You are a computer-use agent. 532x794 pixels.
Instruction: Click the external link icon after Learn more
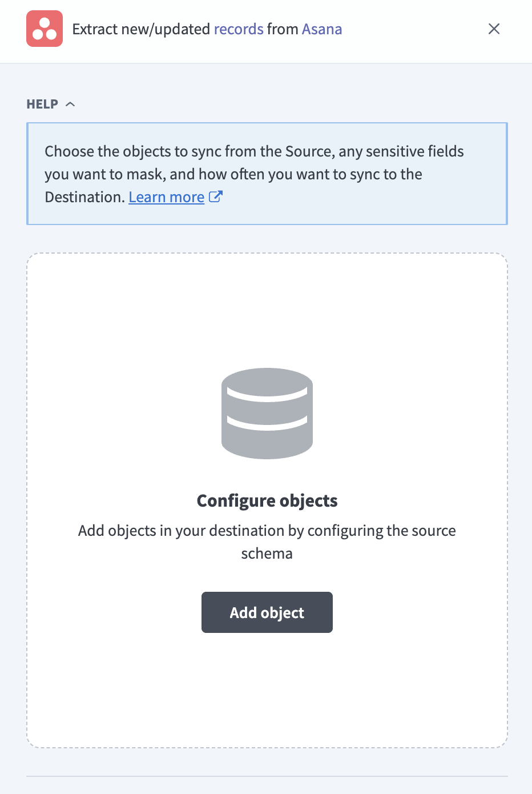coord(216,197)
